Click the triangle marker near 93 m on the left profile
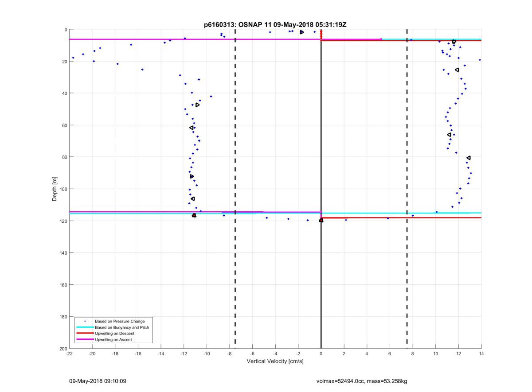The image size is (532, 392). click(x=192, y=176)
